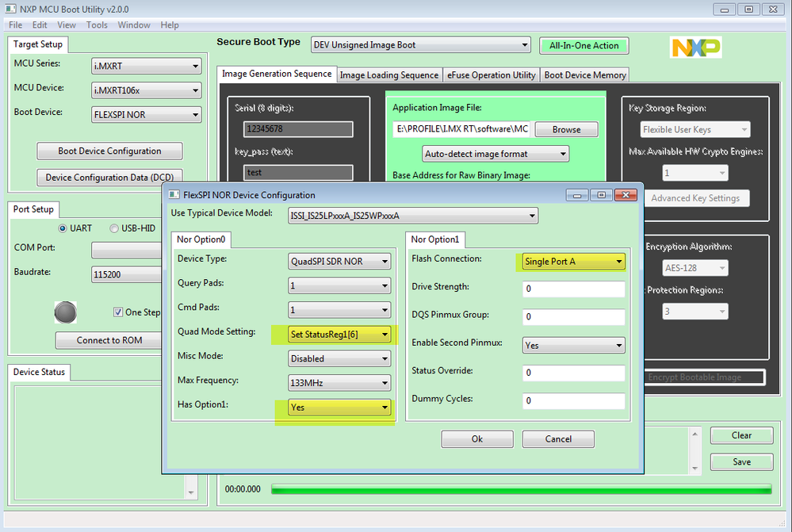Switch to Image Generation Sequence tab
The width and height of the screenshot is (792, 532).
[277, 74]
